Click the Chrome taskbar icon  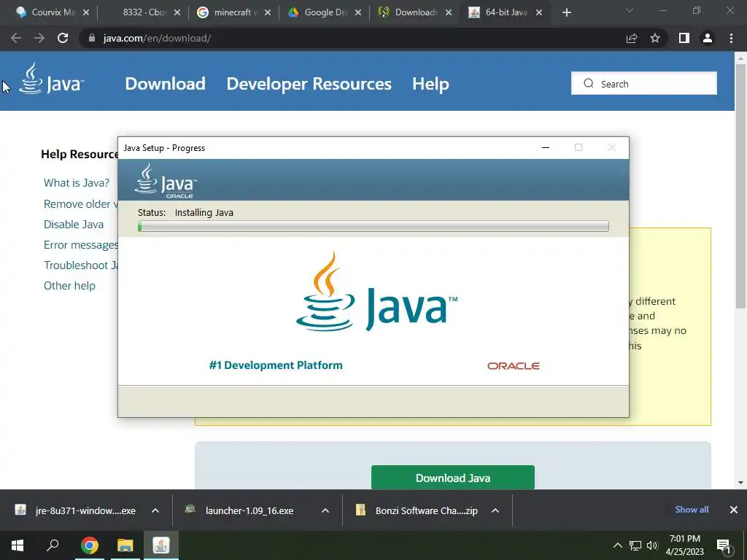(x=90, y=545)
